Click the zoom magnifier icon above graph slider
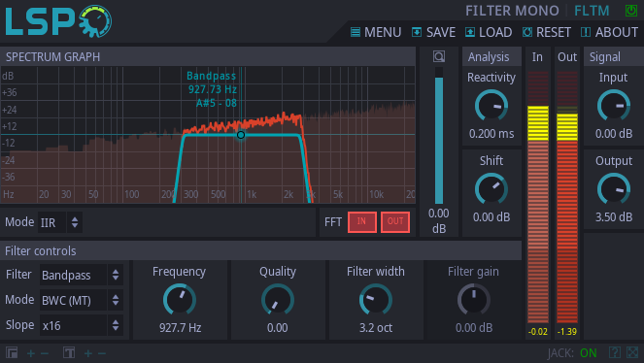The image size is (644, 363). coord(439,56)
